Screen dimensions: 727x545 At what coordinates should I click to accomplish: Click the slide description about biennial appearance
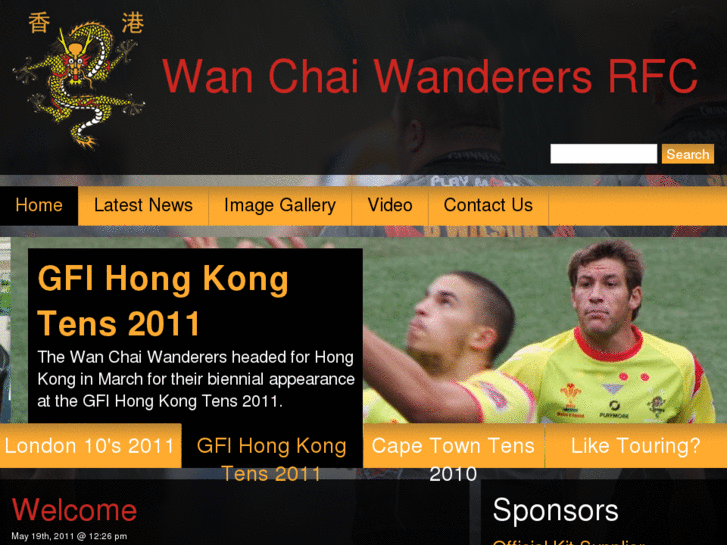pyautogui.click(x=196, y=379)
